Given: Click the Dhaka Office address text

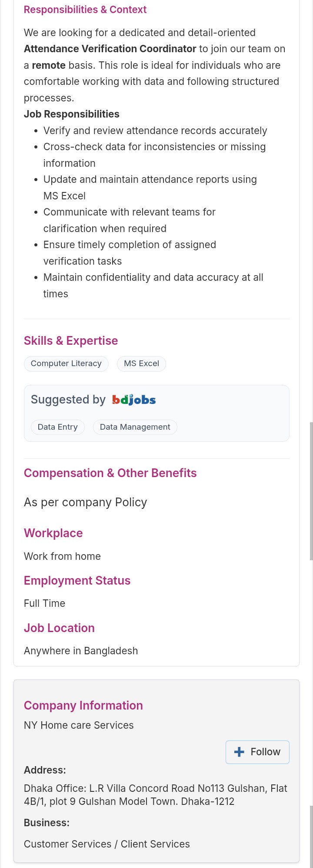Looking at the screenshot, I should [x=156, y=795].
